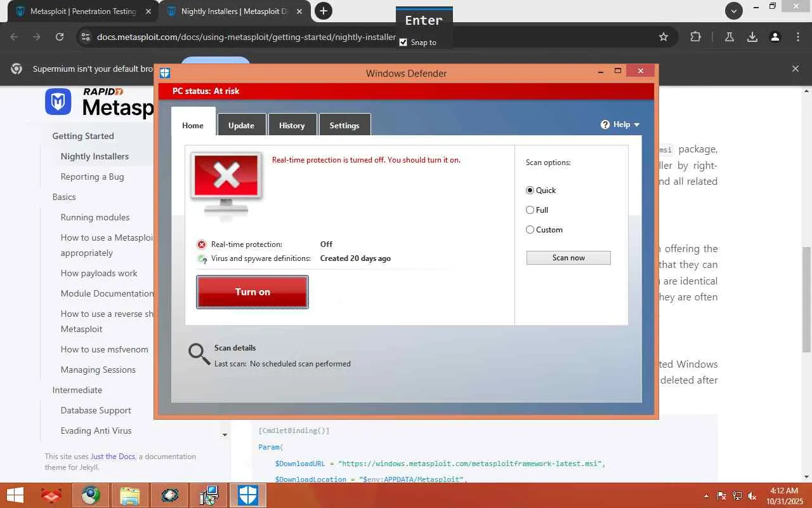Show hidden tray icons arrow
Screen dimensions: 812x508
pyautogui.click(x=706, y=496)
